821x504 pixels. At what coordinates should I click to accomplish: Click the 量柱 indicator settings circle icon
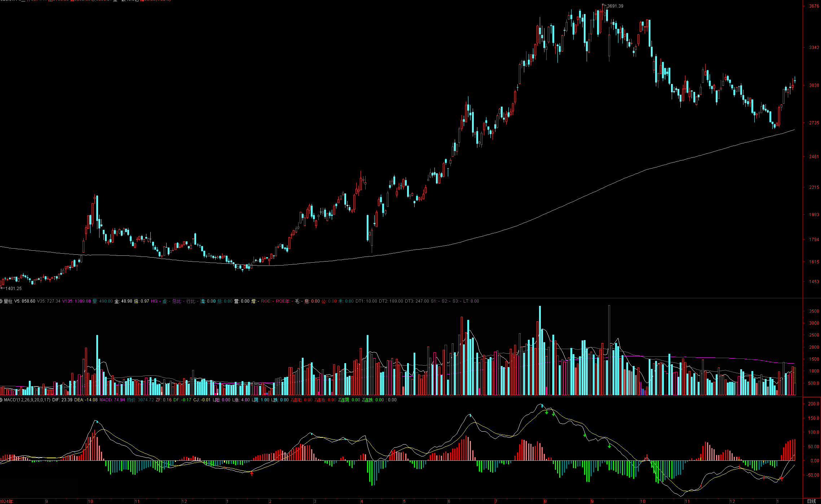[1, 301]
